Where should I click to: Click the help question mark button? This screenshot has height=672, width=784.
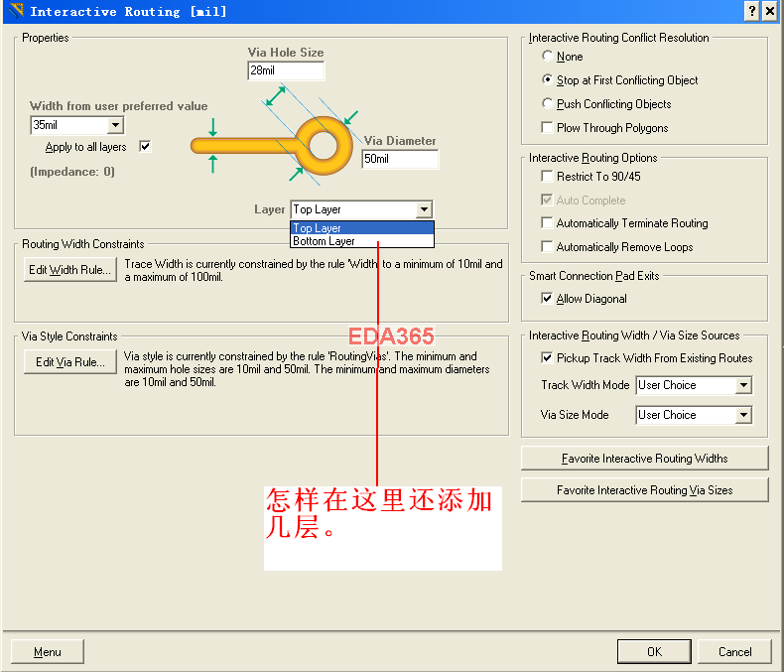coord(751,11)
